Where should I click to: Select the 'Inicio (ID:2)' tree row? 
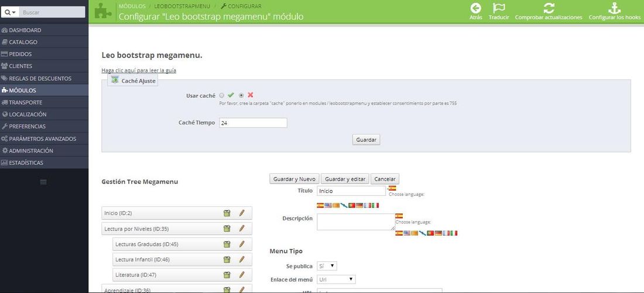pos(177,213)
